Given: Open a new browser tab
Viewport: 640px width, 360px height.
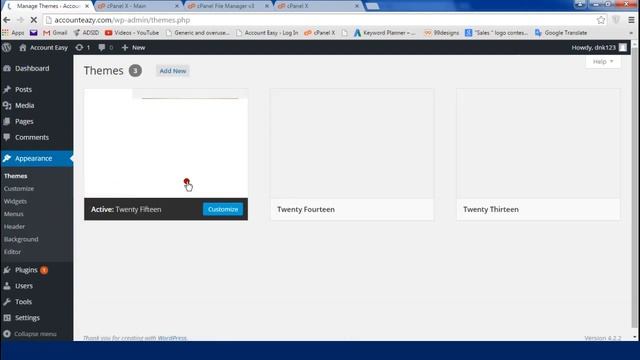Looking at the screenshot, I should [x=372, y=6].
